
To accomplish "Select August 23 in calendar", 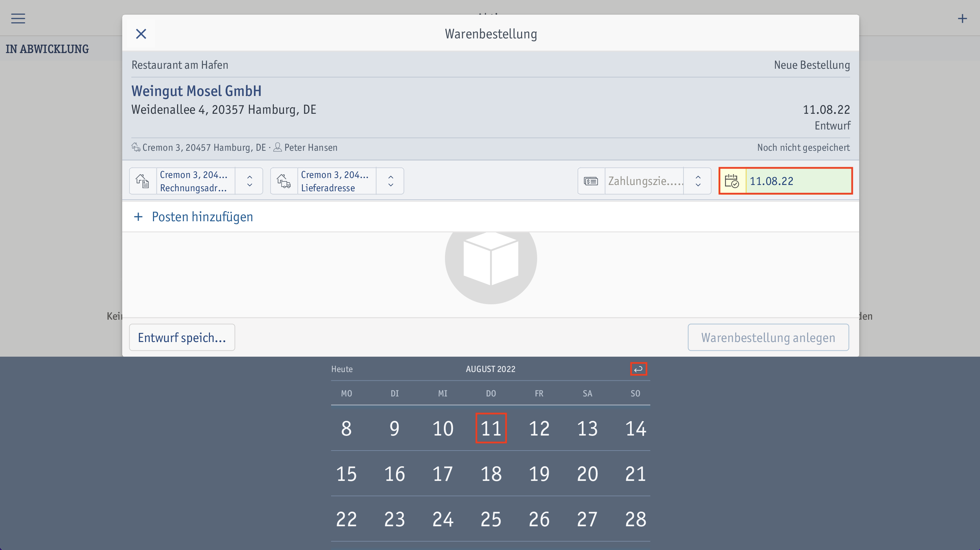I will tap(395, 519).
